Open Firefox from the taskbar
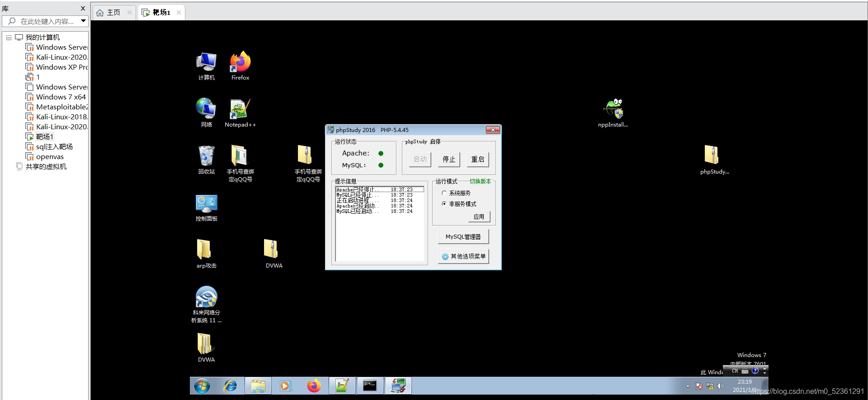Viewport: 868px width, 400px height. pyautogui.click(x=314, y=386)
